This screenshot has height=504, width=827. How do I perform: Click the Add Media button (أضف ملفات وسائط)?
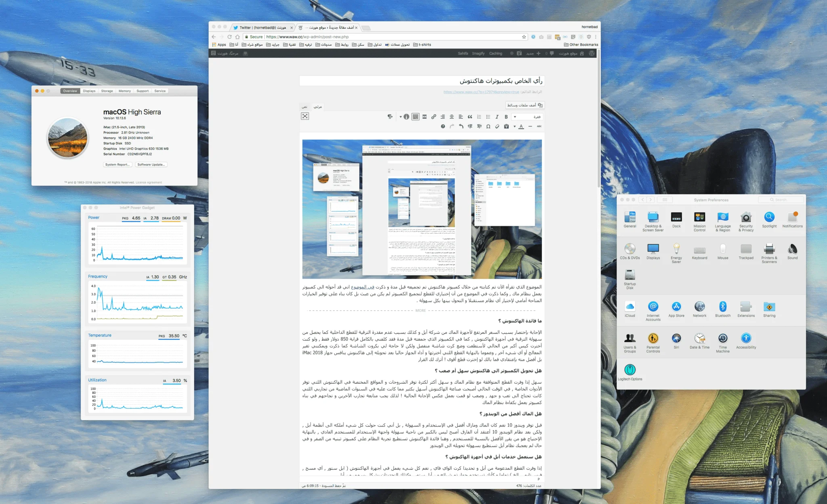click(x=525, y=105)
